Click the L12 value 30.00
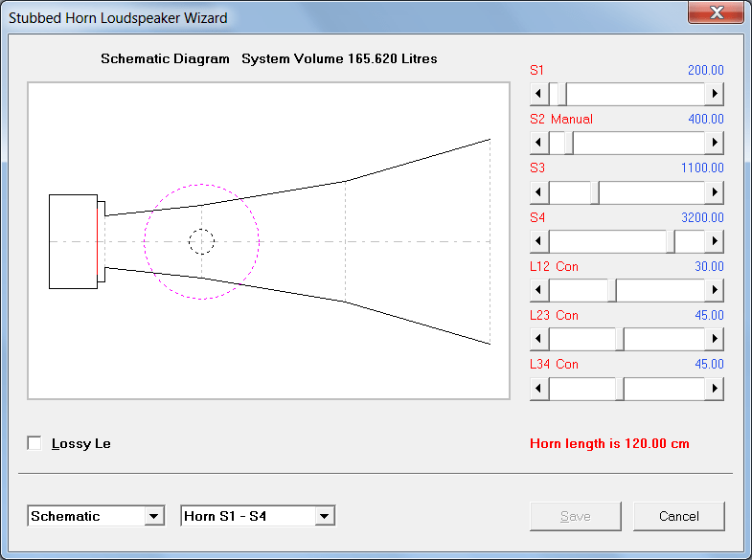752x560 pixels. click(709, 266)
